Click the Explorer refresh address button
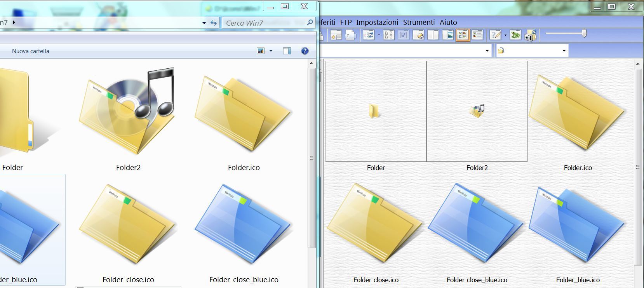The height and width of the screenshot is (288, 644). click(214, 23)
